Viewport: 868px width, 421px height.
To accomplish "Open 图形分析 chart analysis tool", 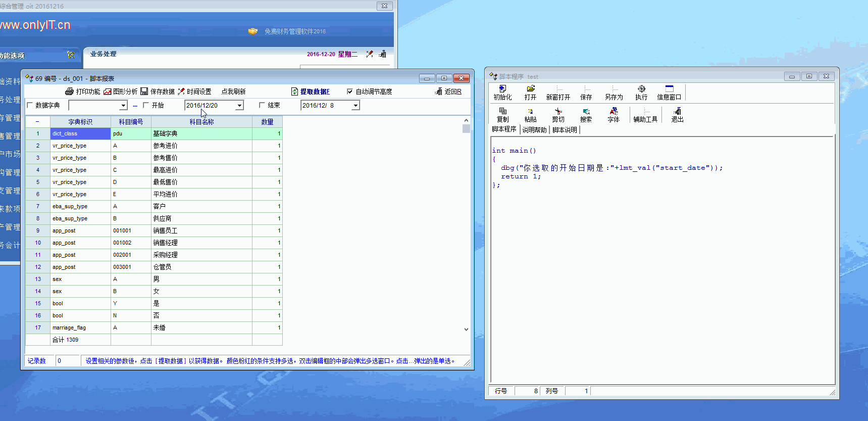I will (108, 91).
